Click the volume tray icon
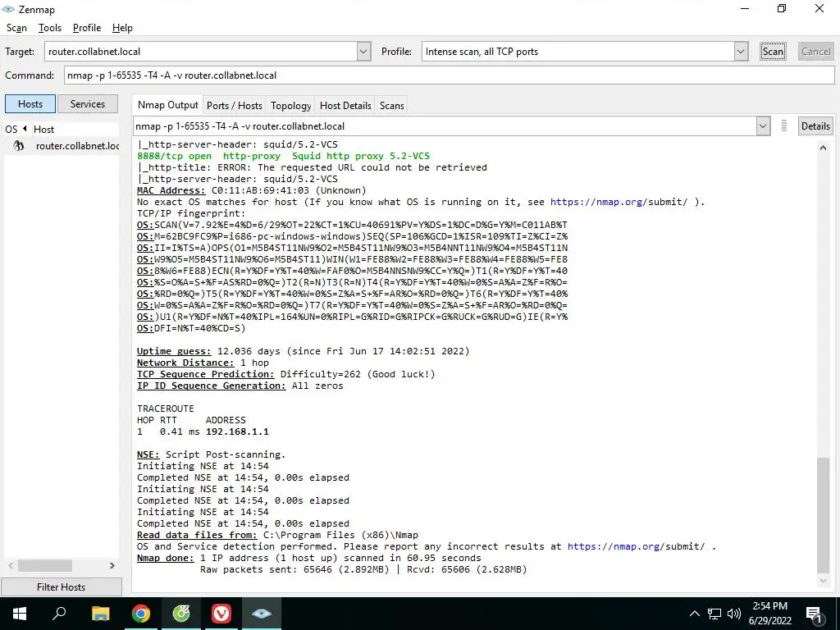 coord(734,614)
